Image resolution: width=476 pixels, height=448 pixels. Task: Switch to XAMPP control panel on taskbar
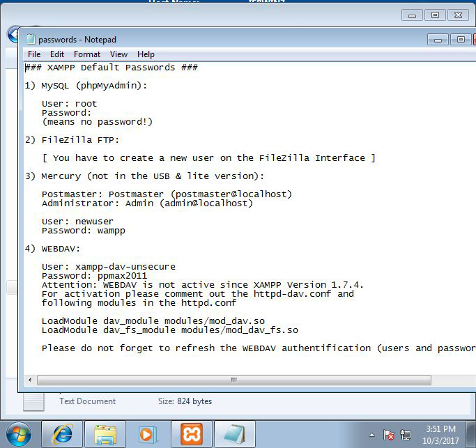192,434
